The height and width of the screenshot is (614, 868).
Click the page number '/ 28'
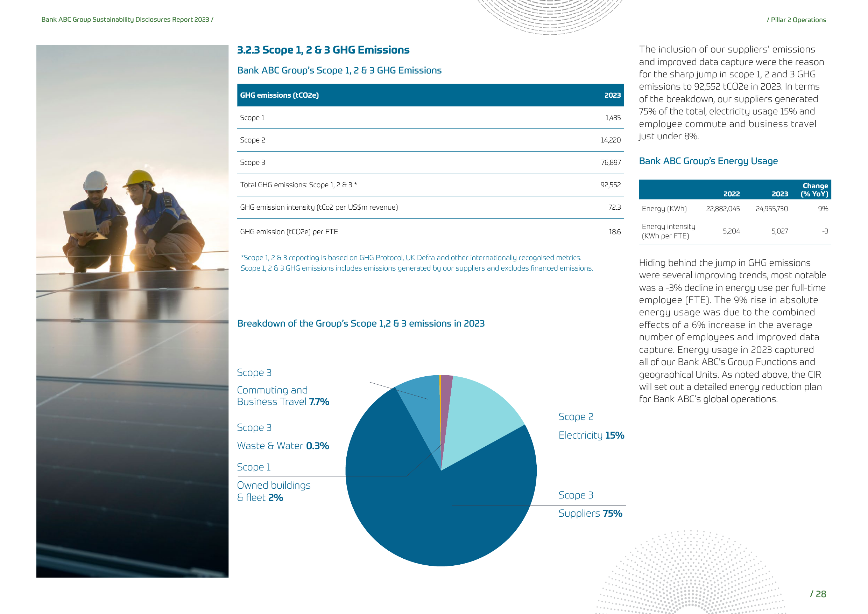818,594
